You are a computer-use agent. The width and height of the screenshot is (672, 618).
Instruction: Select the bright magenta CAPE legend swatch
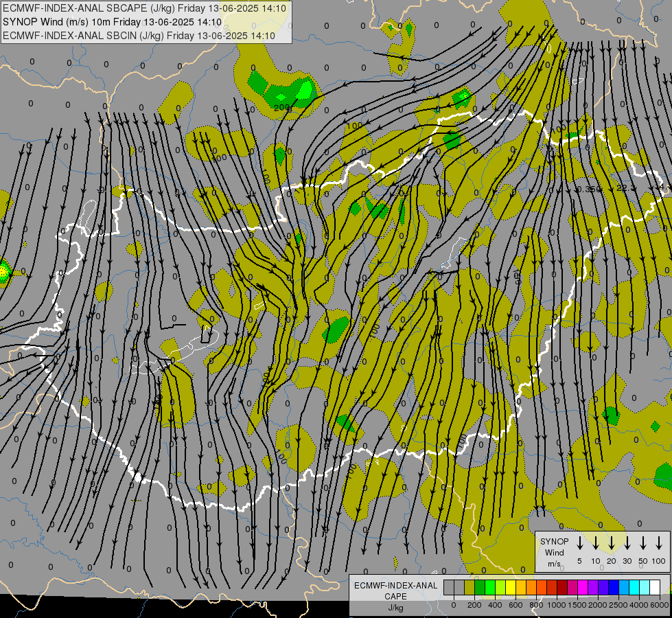tap(583, 587)
